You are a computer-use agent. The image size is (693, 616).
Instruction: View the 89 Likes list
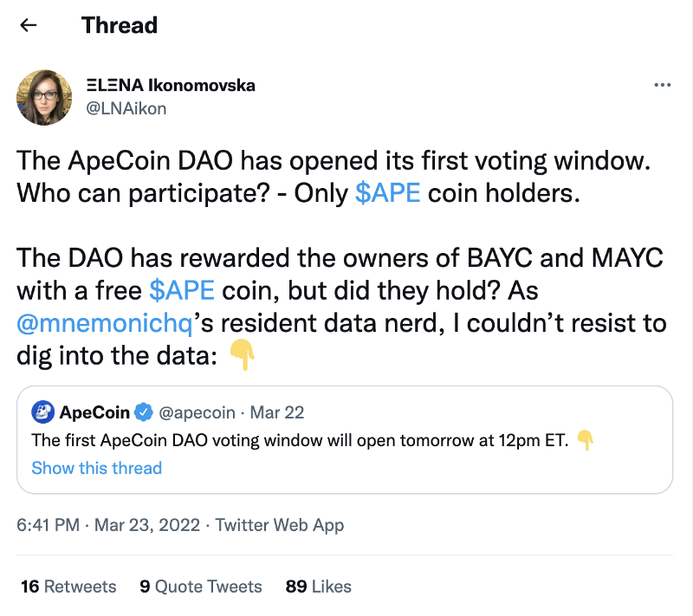coord(319,587)
